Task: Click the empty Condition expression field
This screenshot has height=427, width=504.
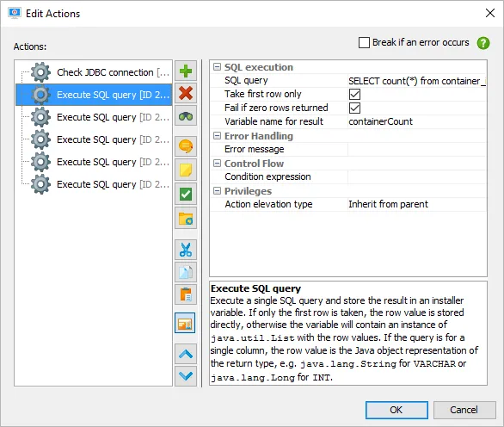Action: 417,176
